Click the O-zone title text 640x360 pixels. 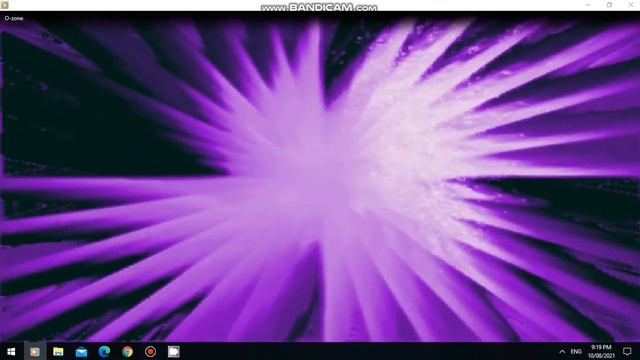click(14, 18)
